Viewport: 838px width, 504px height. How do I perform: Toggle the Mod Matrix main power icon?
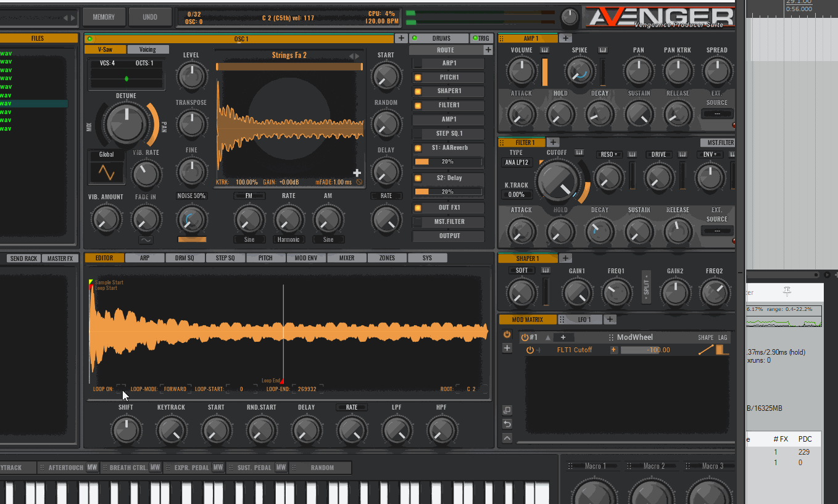[x=507, y=334]
